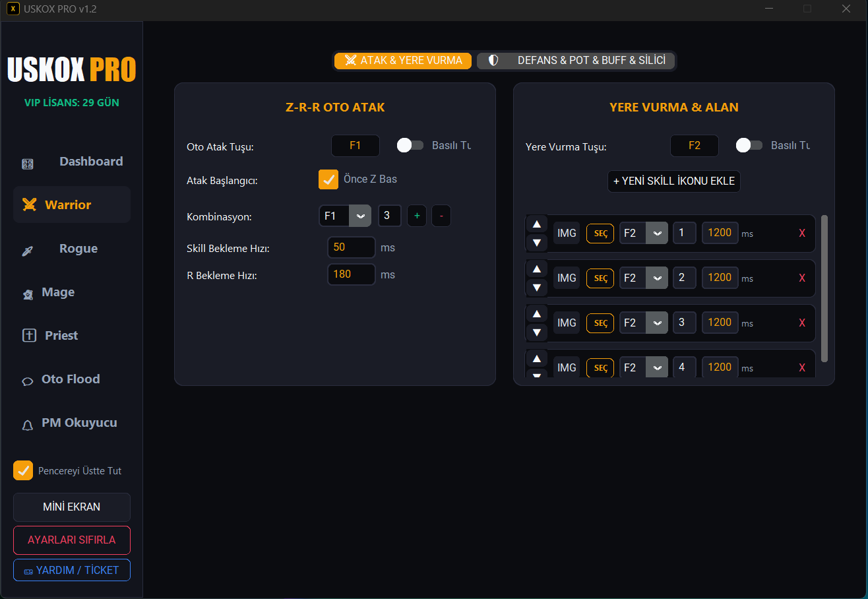Open PM Okuyucu bell icon
The height and width of the screenshot is (599, 868).
[x=28, y=426]
